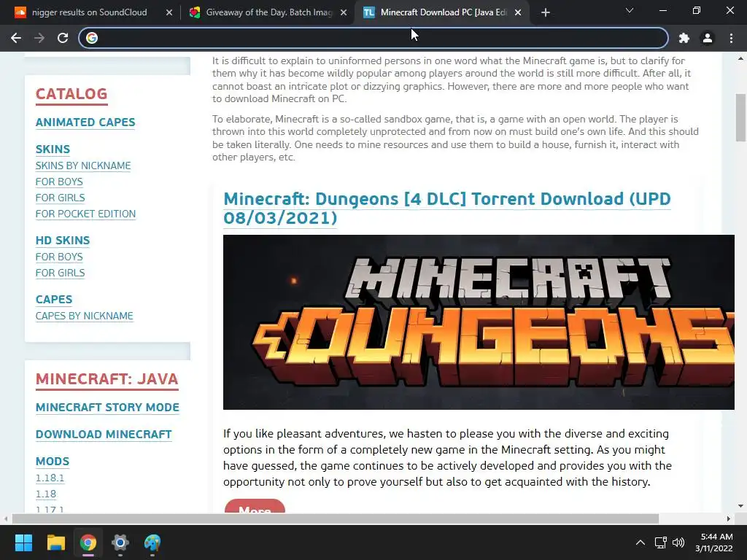
Task: Open Minecraft: Dungeons Torrent Download article title
Action: pyautogui.click(x=447, y=208)
